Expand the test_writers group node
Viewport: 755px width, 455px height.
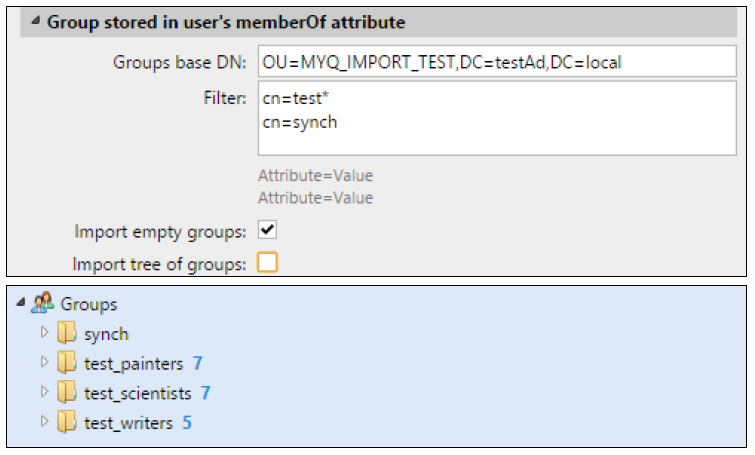coord(44,421)
